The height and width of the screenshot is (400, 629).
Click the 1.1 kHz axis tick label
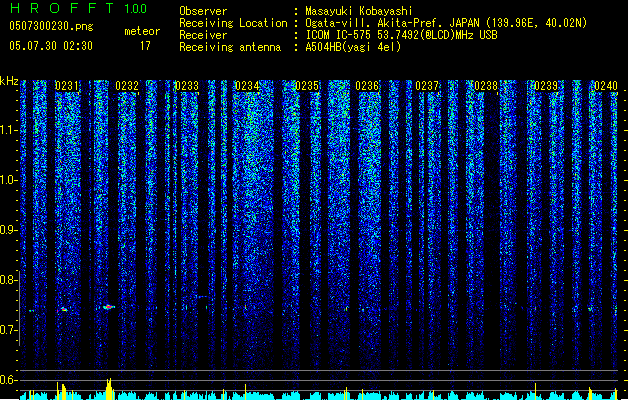tap(8, 130)
